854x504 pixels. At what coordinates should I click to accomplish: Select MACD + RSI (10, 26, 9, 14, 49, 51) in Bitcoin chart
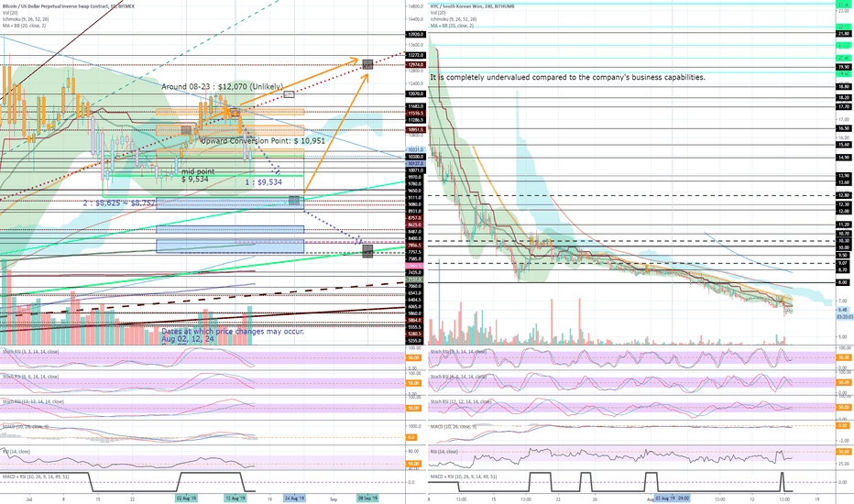coord(36,477)
